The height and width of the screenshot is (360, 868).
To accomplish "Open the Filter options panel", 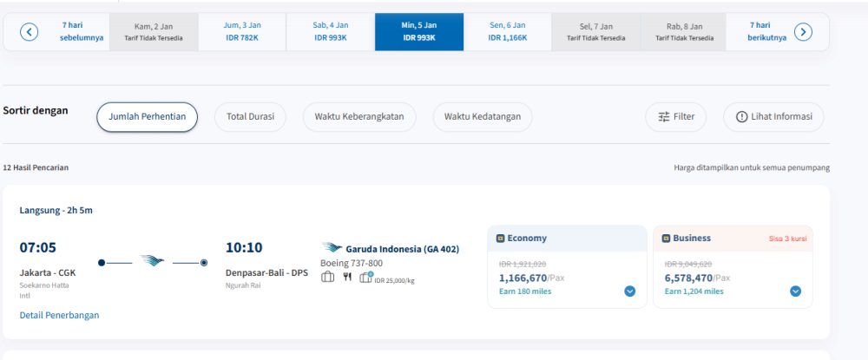I will (676, 117).
